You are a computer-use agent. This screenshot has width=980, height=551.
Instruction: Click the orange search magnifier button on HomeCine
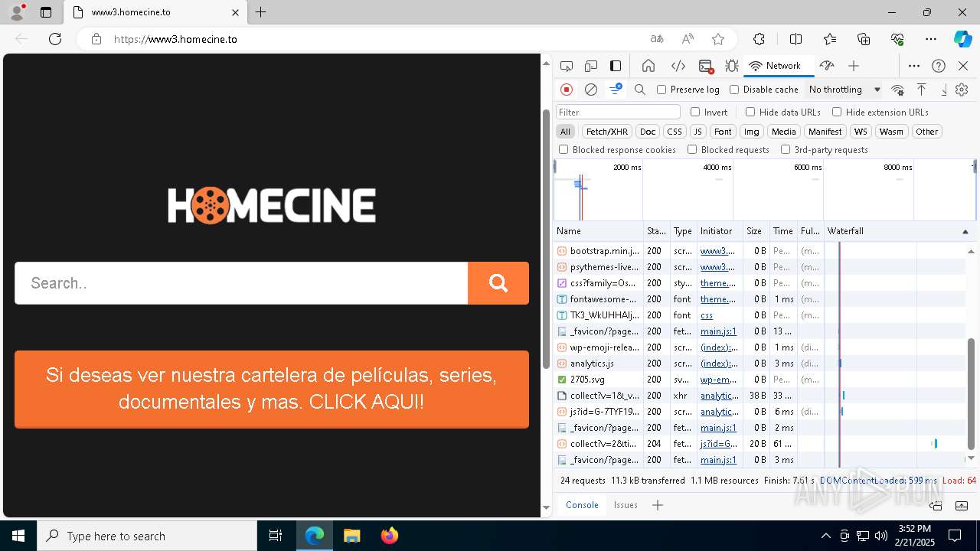pyautogui.click(x=498, y=283)
